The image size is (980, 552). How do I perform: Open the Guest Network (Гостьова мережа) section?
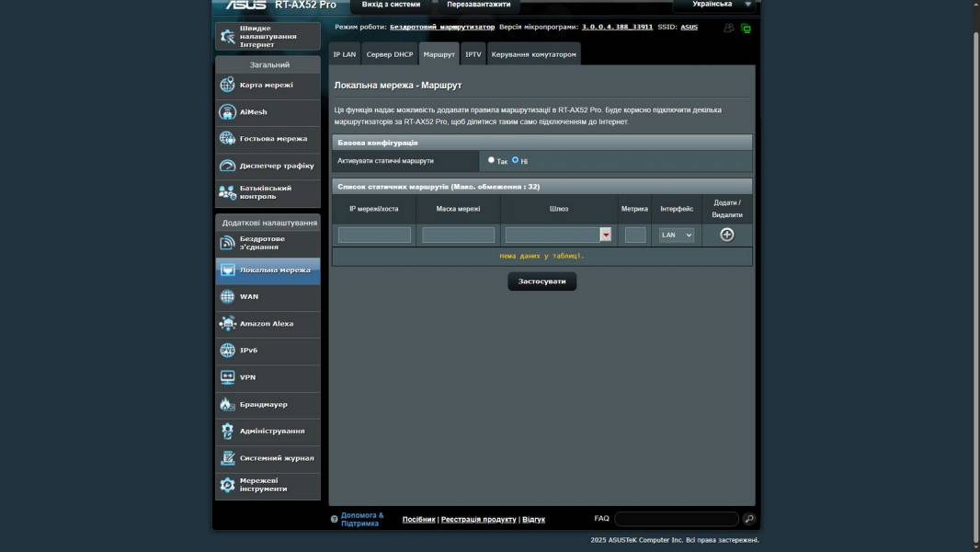tap(228, 138)
